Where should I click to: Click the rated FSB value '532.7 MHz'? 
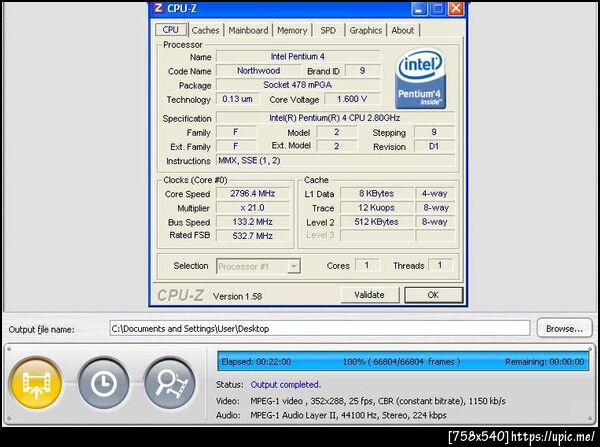[x=253, y=236]
